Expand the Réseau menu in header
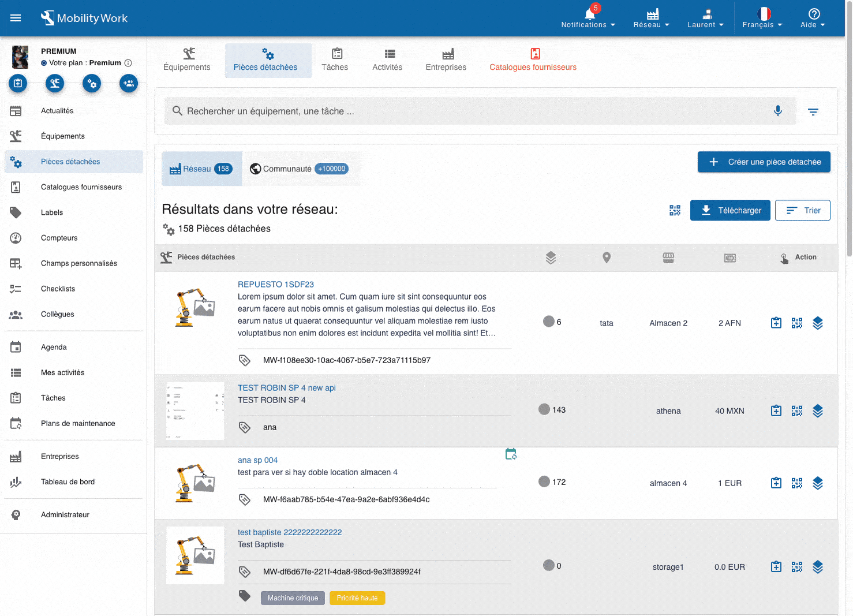Viewport: 853px width, 616px height. [x=651, y=18]
